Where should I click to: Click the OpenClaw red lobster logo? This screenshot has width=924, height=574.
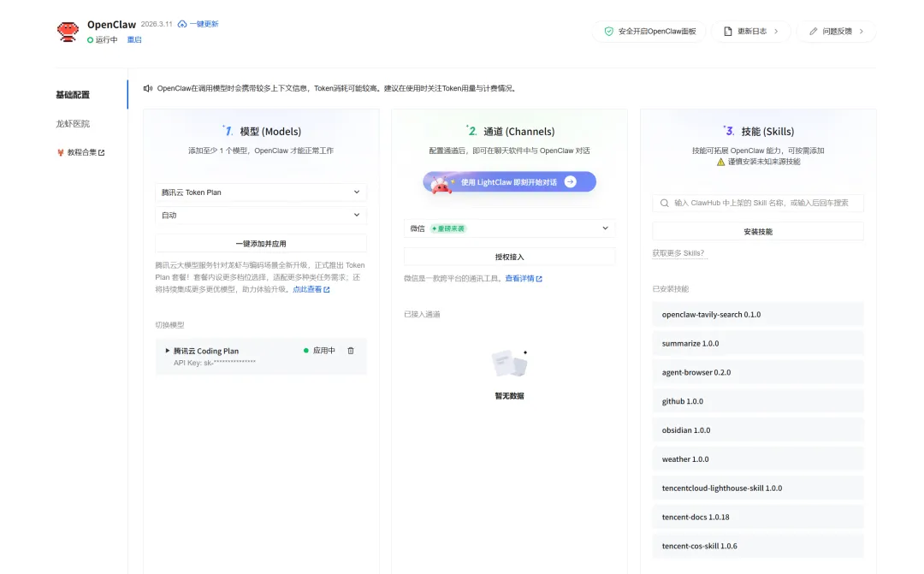tap(68, 32)
